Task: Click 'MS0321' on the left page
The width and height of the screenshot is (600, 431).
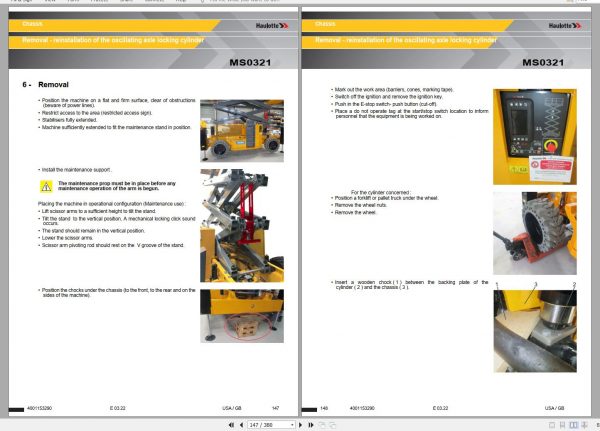Action: pos(250,62)
